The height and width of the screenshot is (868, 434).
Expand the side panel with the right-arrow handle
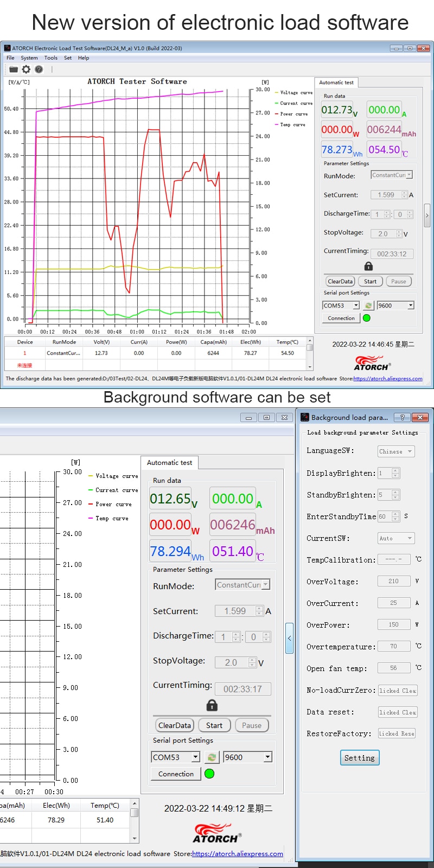(x=427, y=215)
